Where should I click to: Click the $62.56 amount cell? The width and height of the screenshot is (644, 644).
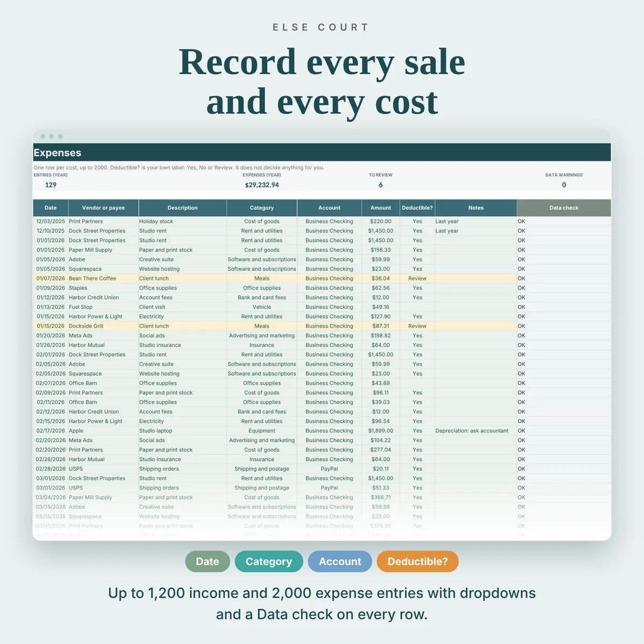380,288
